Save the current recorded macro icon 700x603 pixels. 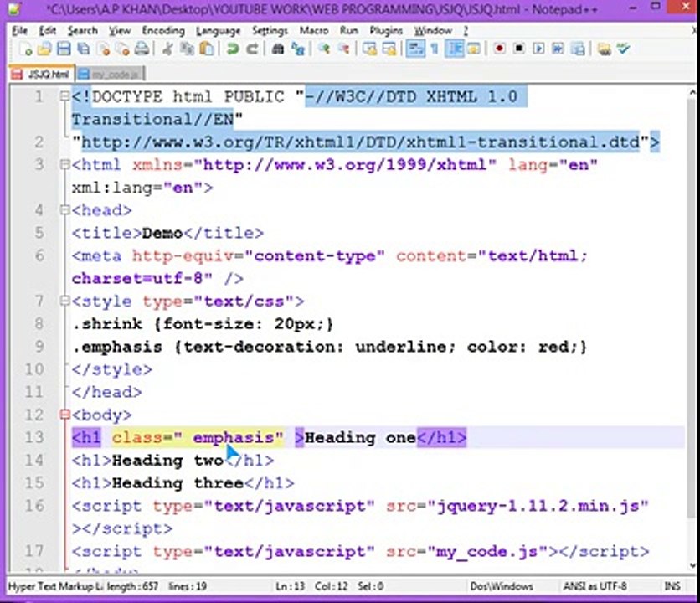578,49
